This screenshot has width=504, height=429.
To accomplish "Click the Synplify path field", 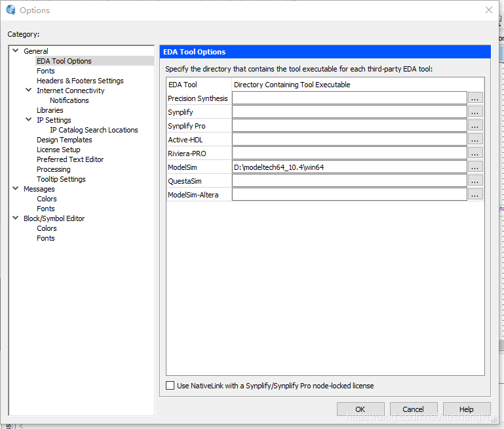I will click(349, 112).
